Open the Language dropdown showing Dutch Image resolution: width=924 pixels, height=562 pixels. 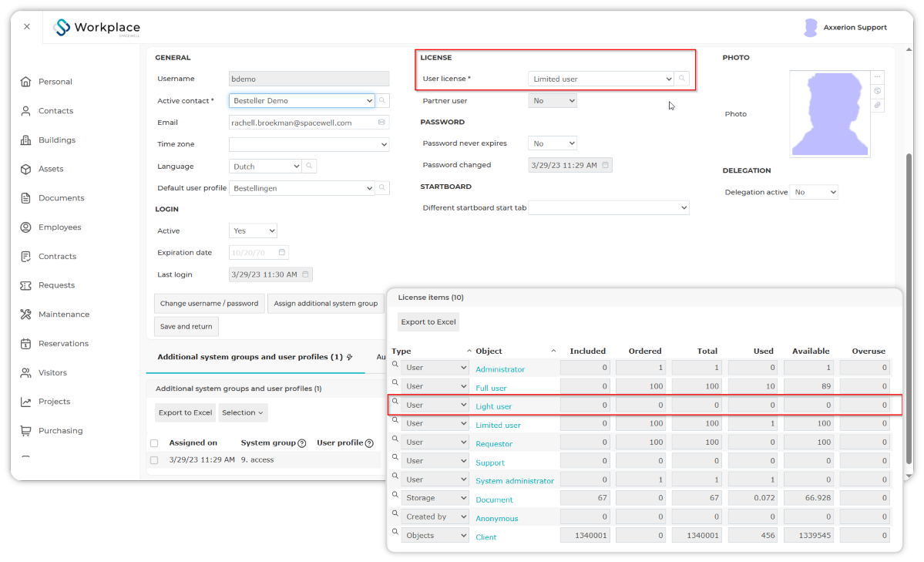(x=265, y=167)
